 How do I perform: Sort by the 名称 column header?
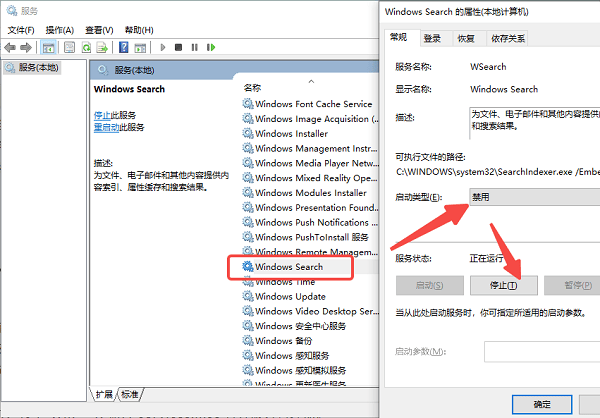(253, 88)
